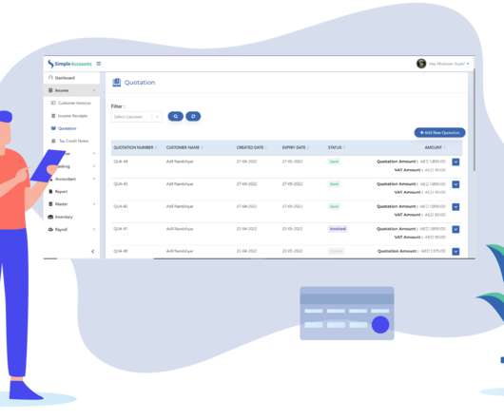Click the Sent status badge for QUA-40

[x=334, y=206]
